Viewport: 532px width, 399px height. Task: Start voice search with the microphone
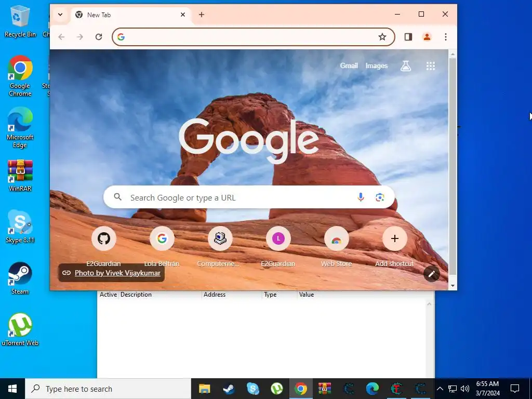click(x=361, y=197)
